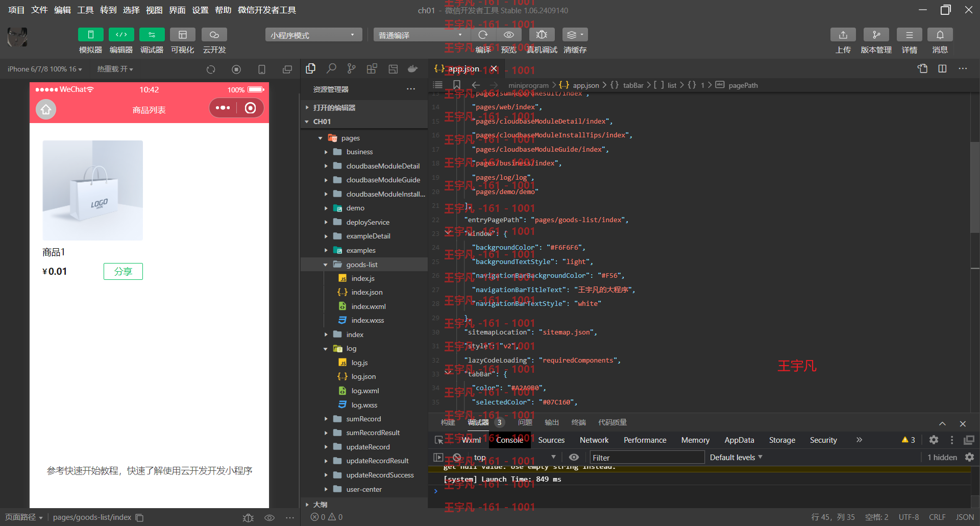The image size is (980, 526).
Task: Close the debugger panel
Action: [x=963, y=423]
